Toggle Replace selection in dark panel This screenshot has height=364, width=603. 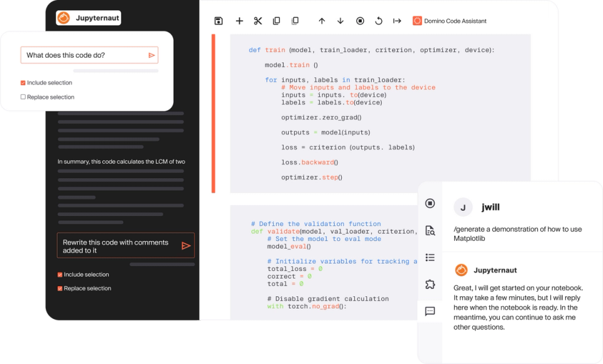point(60,288)
